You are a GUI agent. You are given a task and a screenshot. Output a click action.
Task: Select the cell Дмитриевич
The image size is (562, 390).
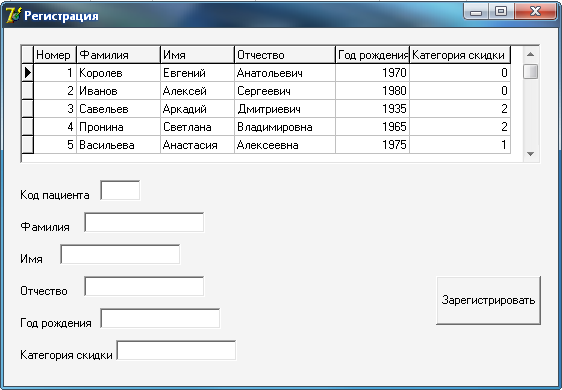[x=285, y=109]
